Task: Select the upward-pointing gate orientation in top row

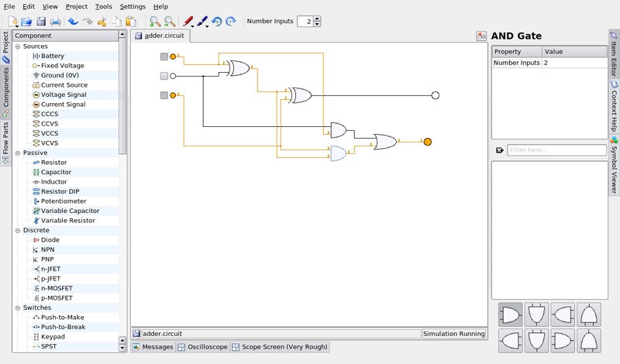Action: [591, 314]
